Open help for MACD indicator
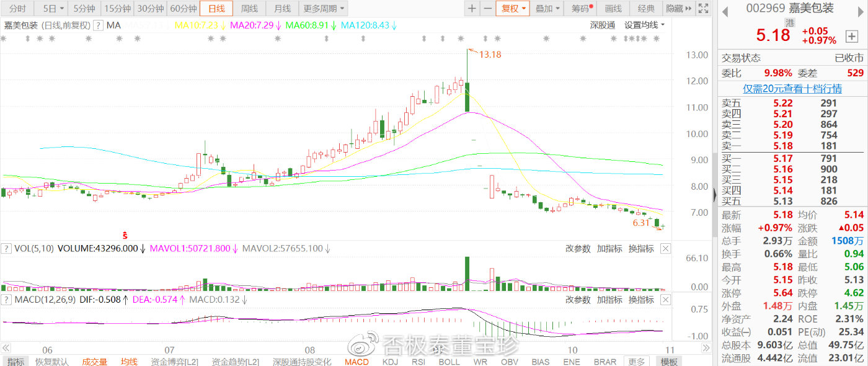The image size is (868, 366). (x=6, y=300)
